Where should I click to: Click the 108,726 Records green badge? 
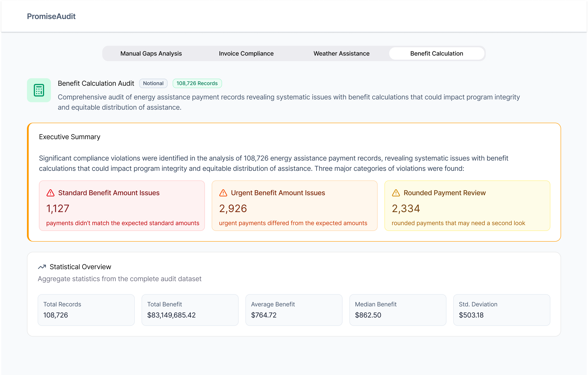click(x=197, y=83)
